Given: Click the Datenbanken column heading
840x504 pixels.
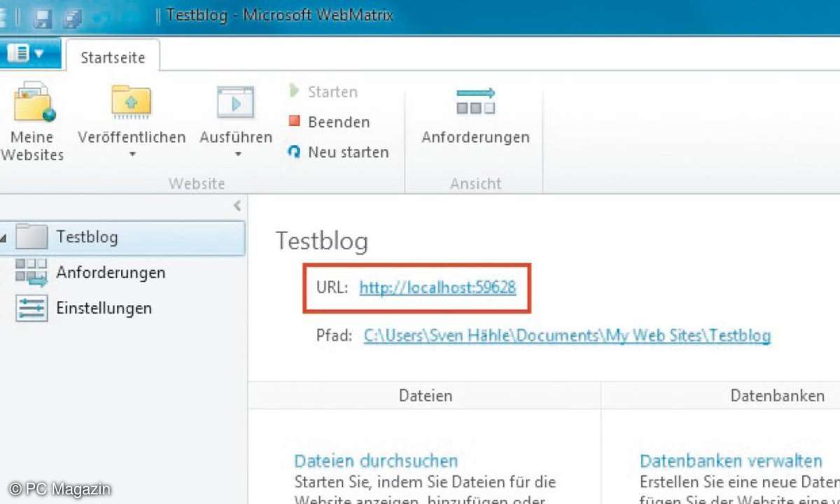Looking at the screenshot, I should pyautogui.click(x=778, y=395).
